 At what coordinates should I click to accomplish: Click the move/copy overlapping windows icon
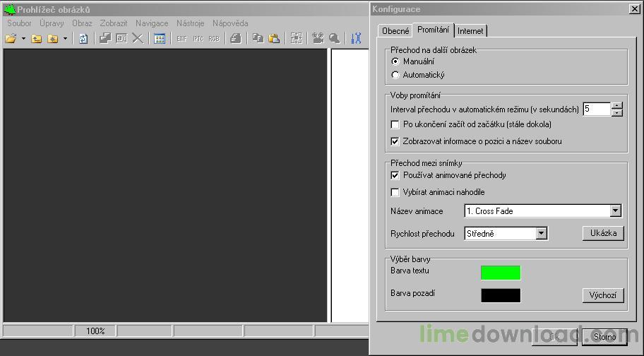click(x=105, y=38)
